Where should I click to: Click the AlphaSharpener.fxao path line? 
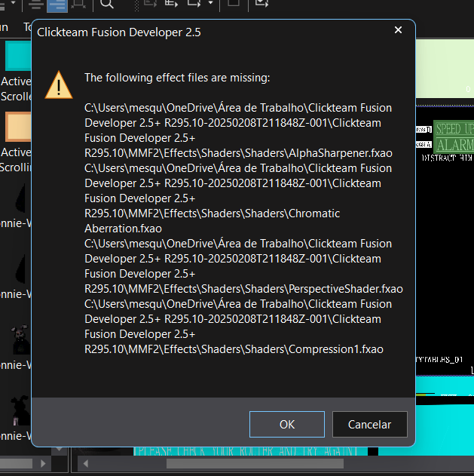pyautogui.click(x=238, y=153)
